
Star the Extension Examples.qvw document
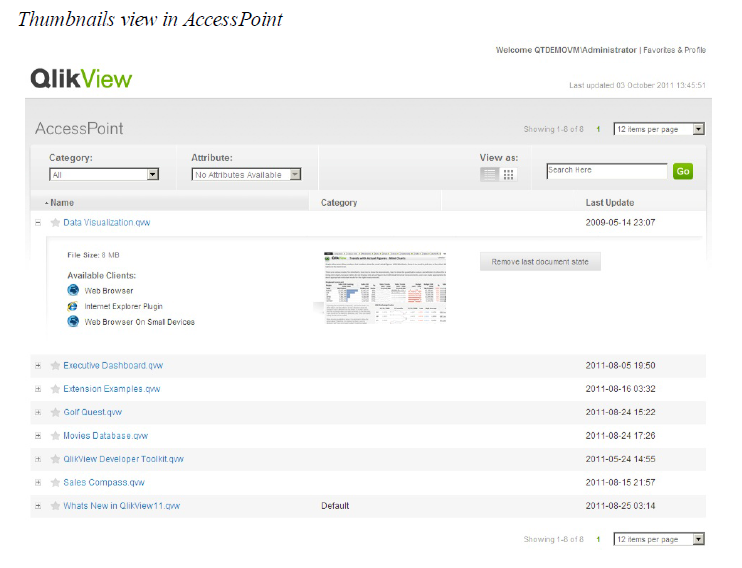[55, 389]
